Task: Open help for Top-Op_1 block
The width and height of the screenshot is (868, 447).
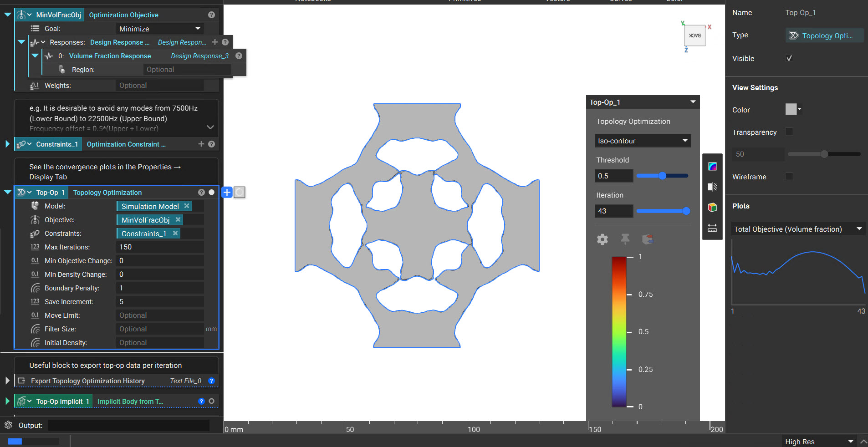Action: [201, 192]
